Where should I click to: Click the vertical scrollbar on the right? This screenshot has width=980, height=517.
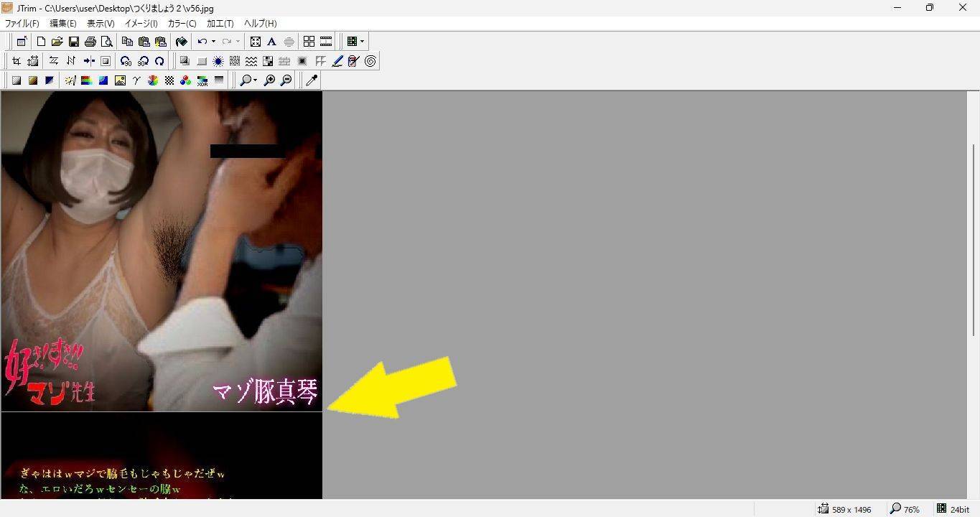tap(974, 287)
